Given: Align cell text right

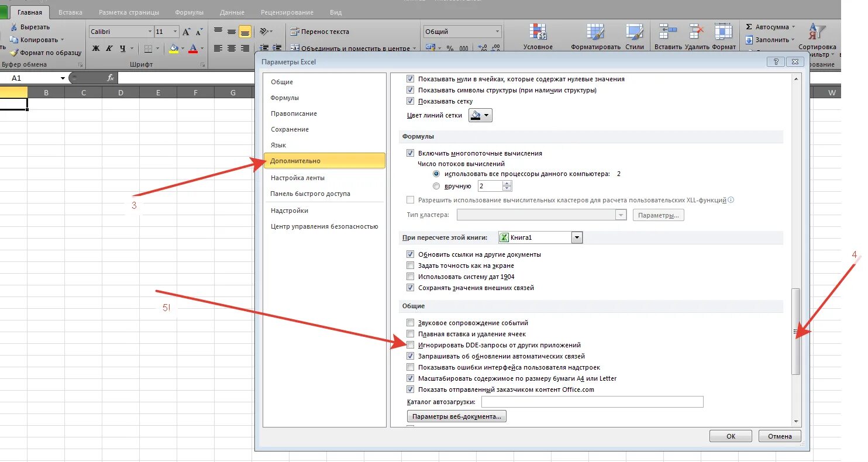Looking at the screenshot, I should [x=245, y=49].
